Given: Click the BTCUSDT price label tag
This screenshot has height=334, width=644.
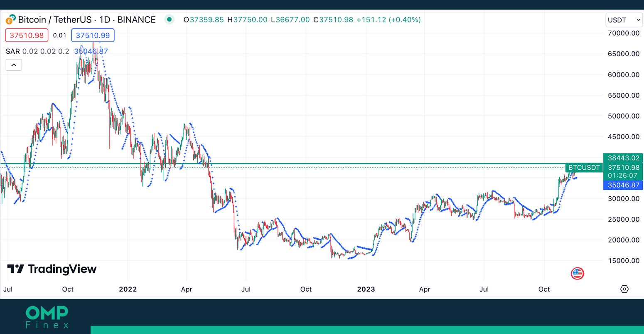Looking at the screenshot, I should [584, 168].
